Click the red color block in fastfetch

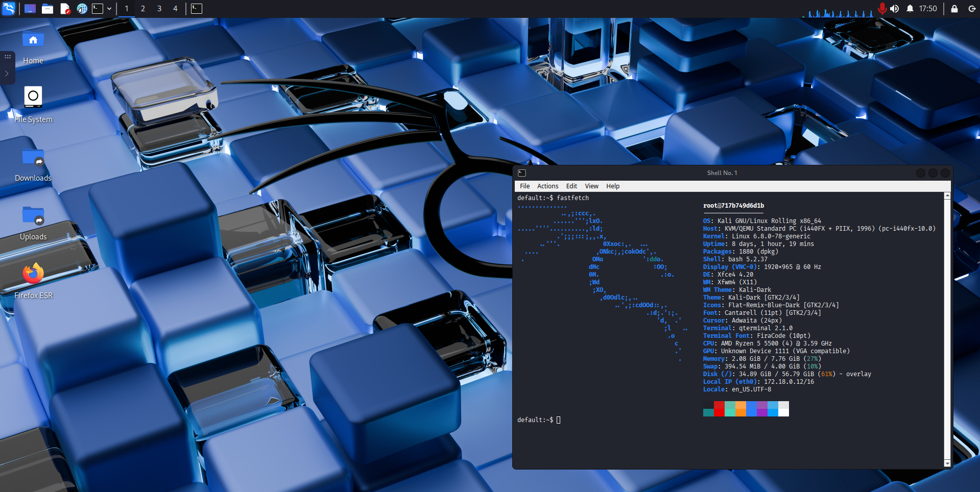[719, 409]
